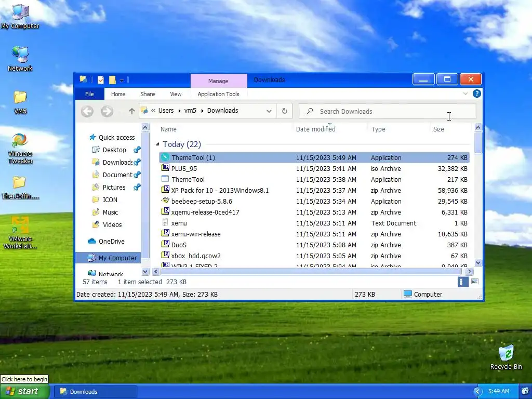Click ThemeTool (1) application icon
Screen dimensions: 532x399
[x=165, y=157]
